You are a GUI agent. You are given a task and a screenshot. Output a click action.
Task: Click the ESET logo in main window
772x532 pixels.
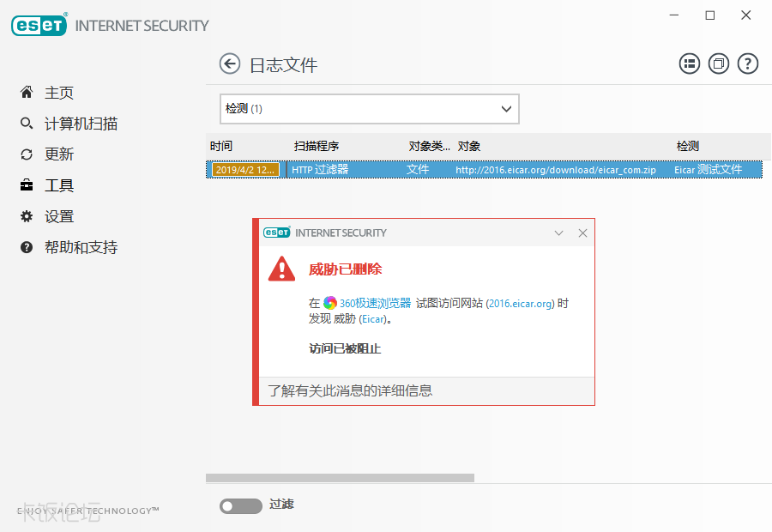point(39,25)
